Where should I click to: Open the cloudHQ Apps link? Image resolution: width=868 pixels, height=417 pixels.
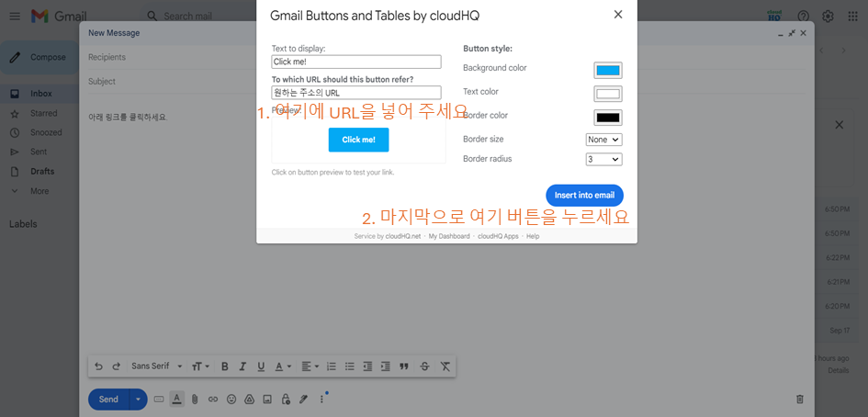[498, 236]
